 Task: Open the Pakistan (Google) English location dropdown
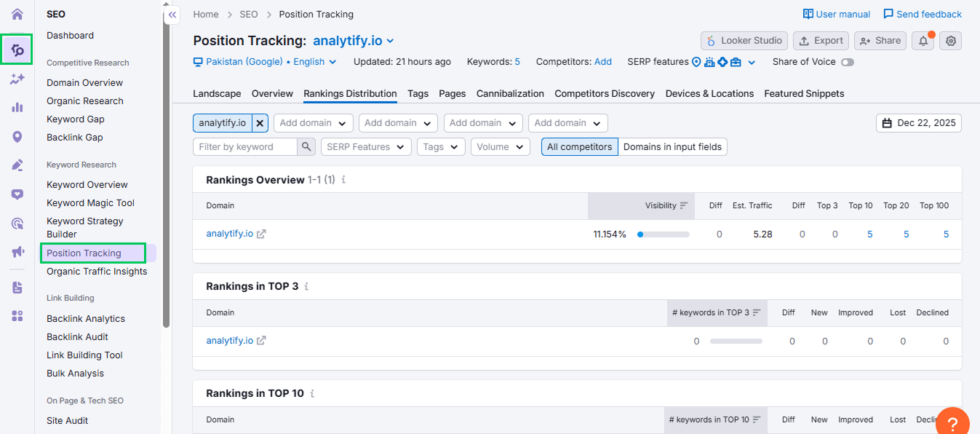pos(265,62)
